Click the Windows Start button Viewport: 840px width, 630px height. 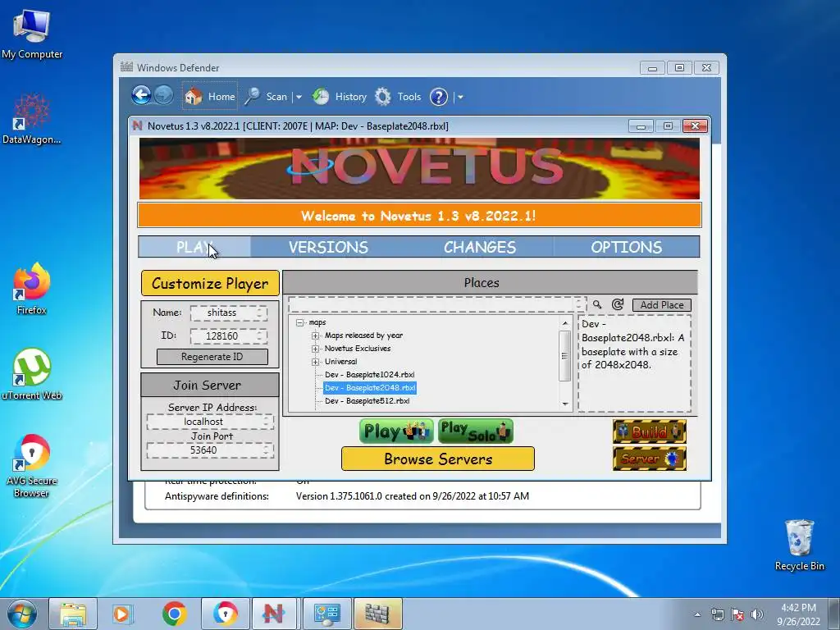[21, 614]
